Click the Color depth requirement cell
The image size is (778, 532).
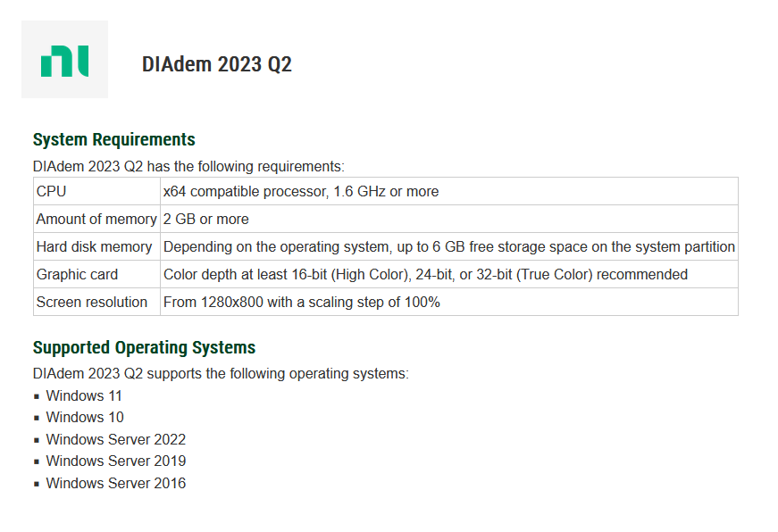[x=425, y=274]
